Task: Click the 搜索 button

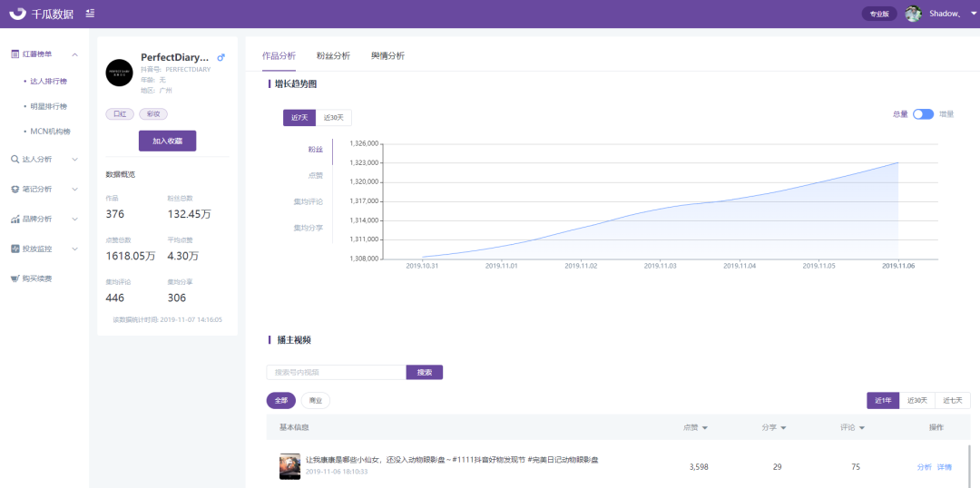Action: point(425,373)
